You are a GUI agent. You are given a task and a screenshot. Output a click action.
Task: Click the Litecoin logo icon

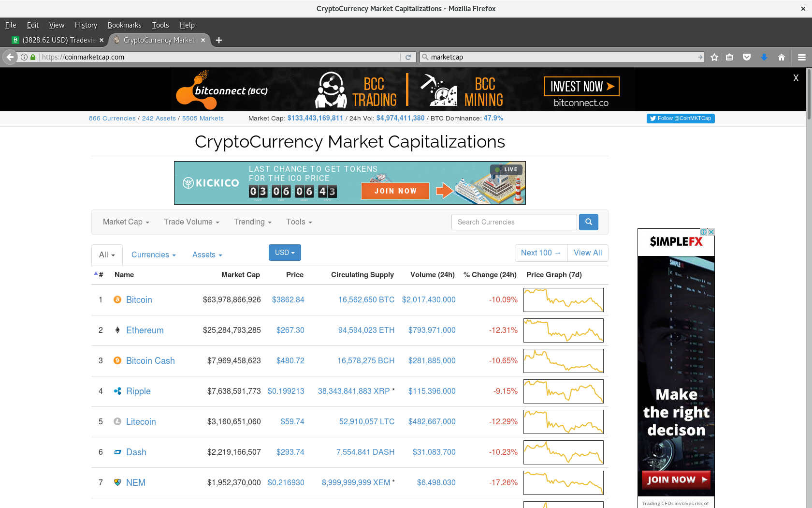pos(117,421)
